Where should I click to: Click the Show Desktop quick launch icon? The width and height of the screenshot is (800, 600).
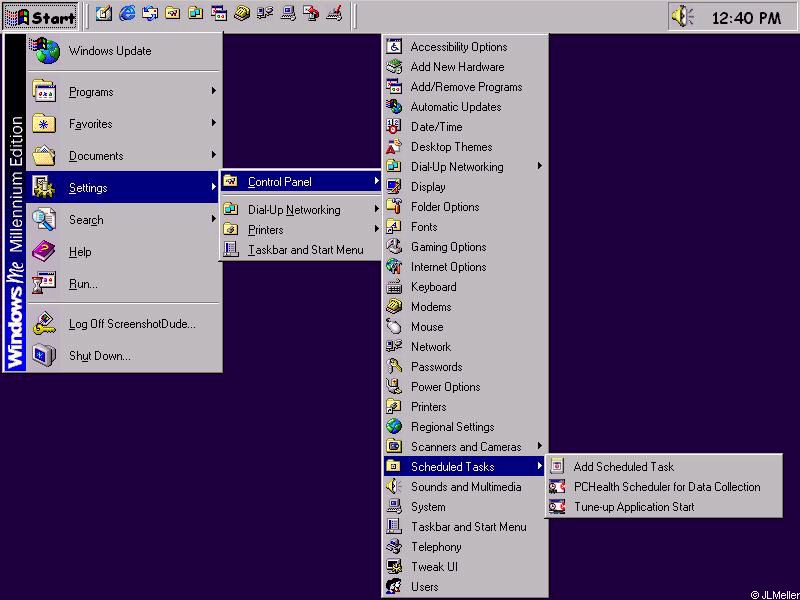pyautogui.click(x=104, y=14)
